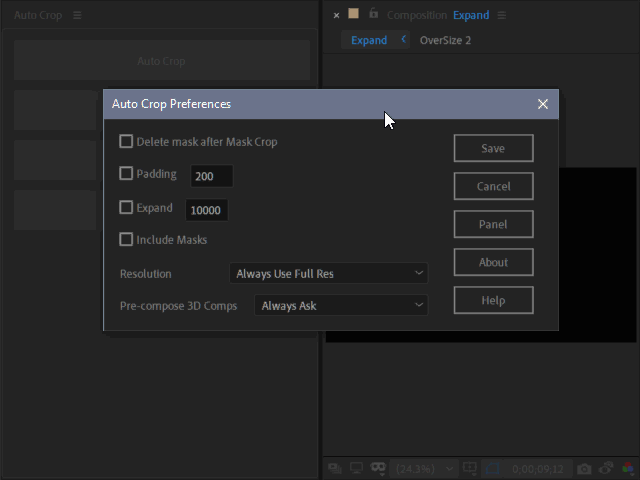Viewport: 640px width, 480px height.
Task: Enable the Include Masks checkbox
Action: [x=126, y=239]
